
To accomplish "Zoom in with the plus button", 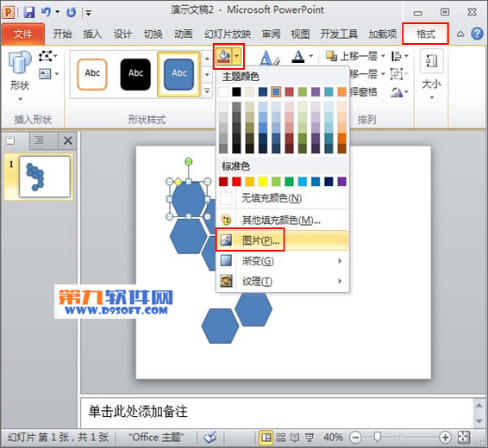I will pyautogui.click(x=445, y=438).
